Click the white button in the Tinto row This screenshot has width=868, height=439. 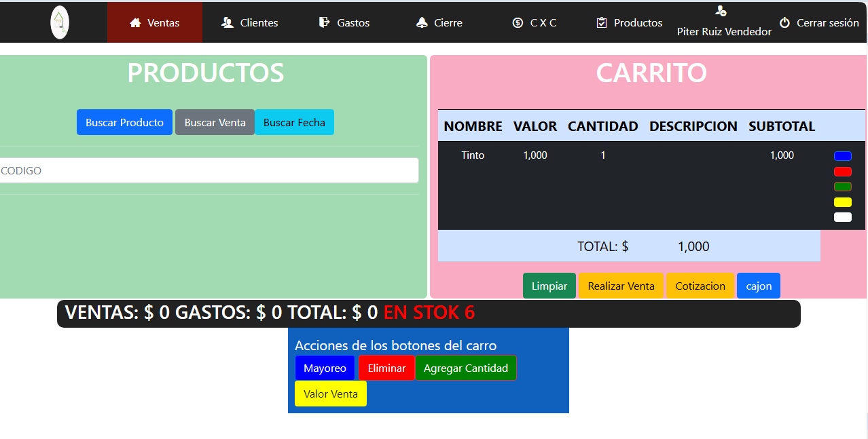(842, 217)
